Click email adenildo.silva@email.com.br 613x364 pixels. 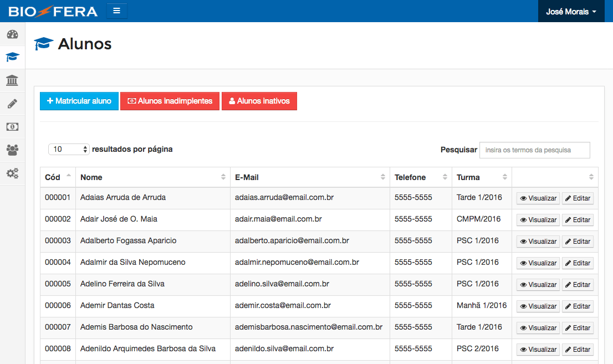284,348
